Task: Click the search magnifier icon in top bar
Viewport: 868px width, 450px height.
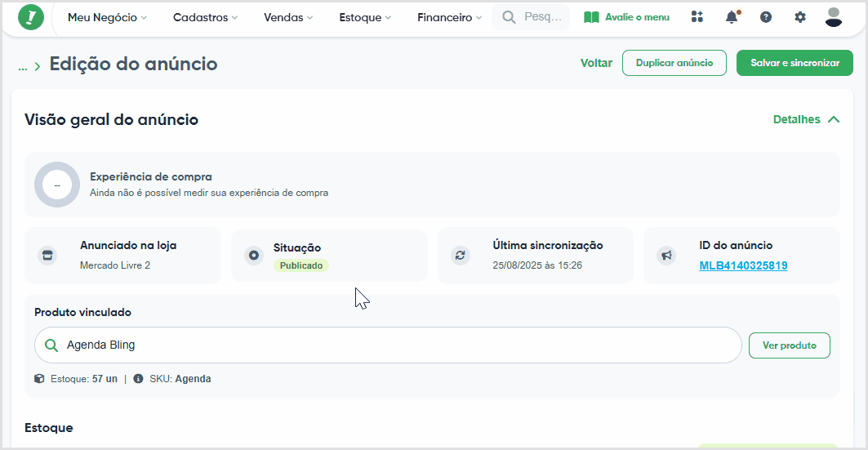Action: click(x=509, y=17)
